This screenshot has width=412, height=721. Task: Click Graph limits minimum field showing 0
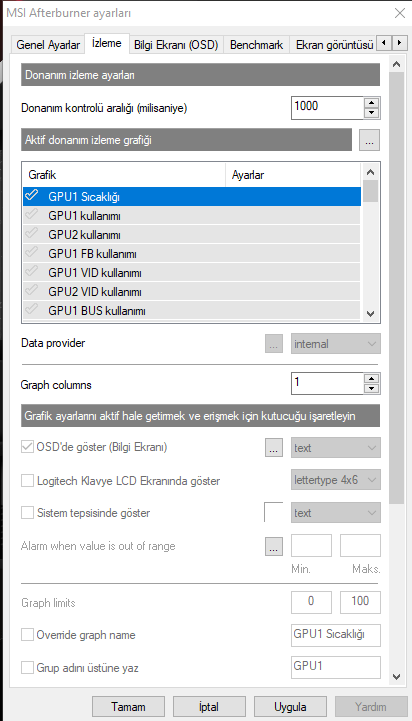311,602
